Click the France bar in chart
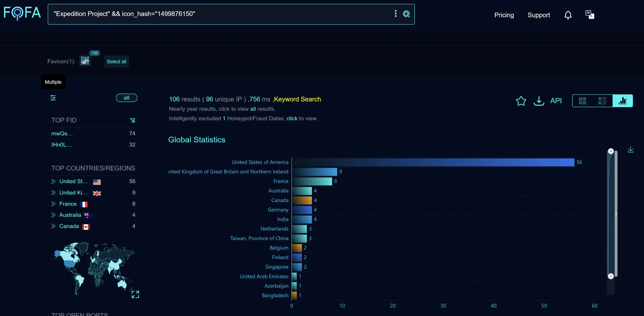The image size is (644, 316). point(312,181)
